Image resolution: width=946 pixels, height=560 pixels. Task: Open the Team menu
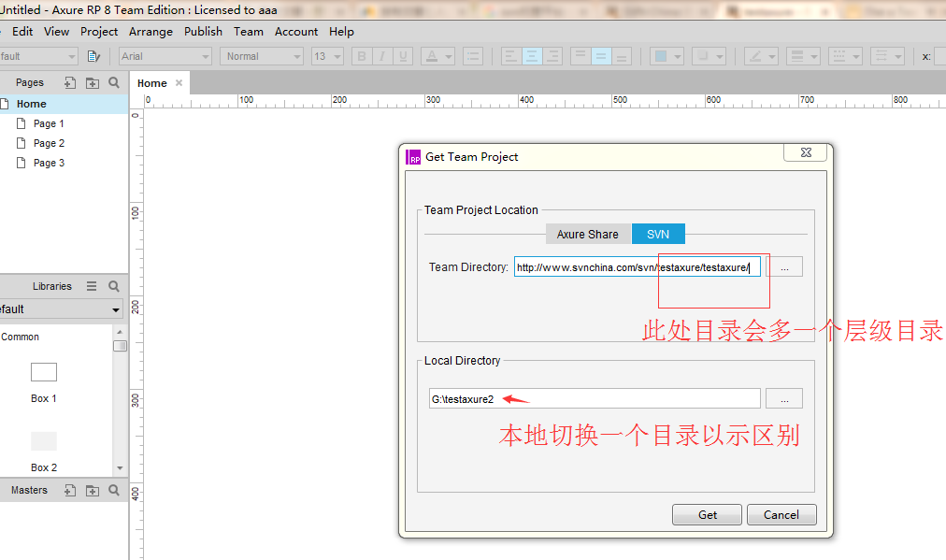tap(249, 32)
